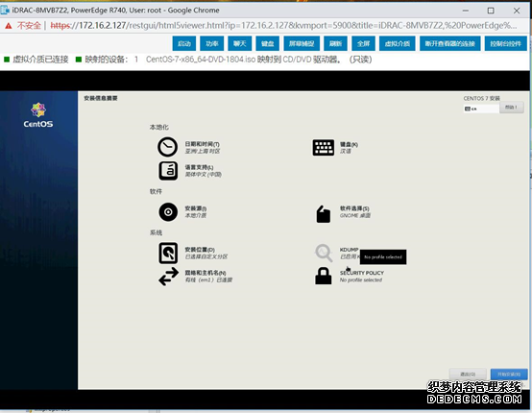
Task: Click the 退出(Q) quit button
Action: 468,374
